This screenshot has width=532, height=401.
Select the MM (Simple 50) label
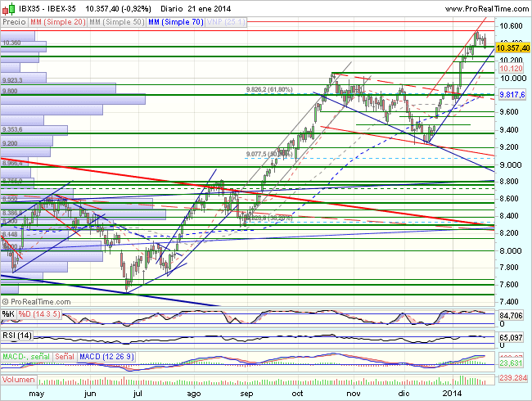pyautogui.click(x=117, y=22)
